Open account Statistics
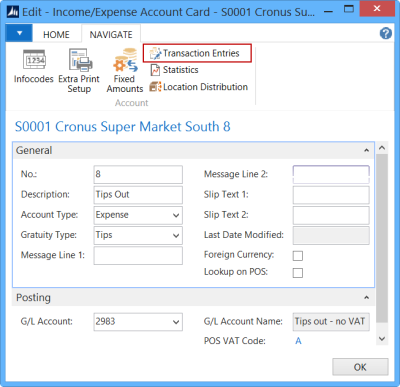The width and height of the screenshot is (400, 387). [174, 70]
